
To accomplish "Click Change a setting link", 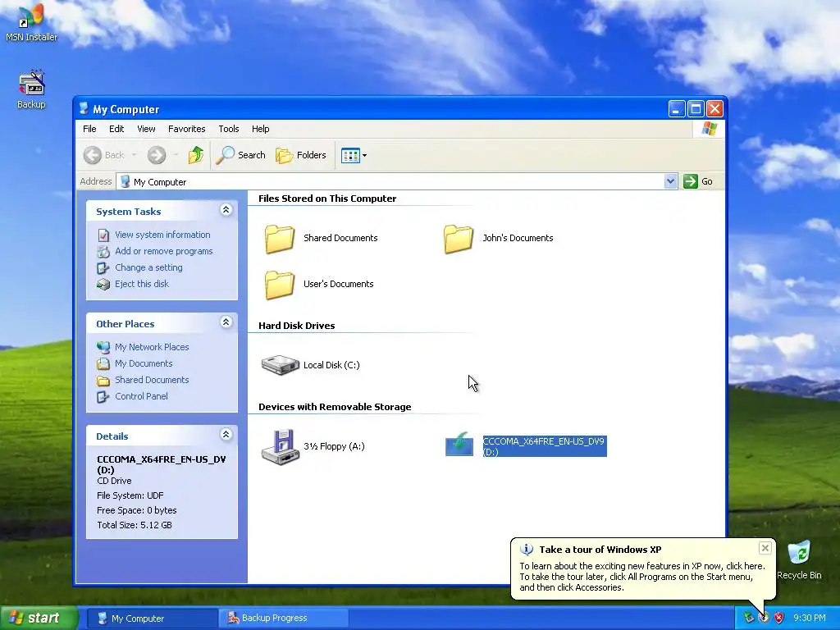I will point(148,267).
